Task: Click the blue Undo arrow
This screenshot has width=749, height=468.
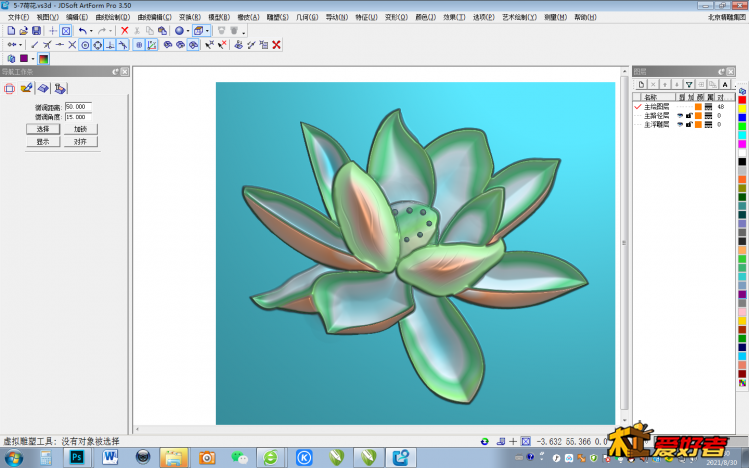Action: [x=83, y=31]
